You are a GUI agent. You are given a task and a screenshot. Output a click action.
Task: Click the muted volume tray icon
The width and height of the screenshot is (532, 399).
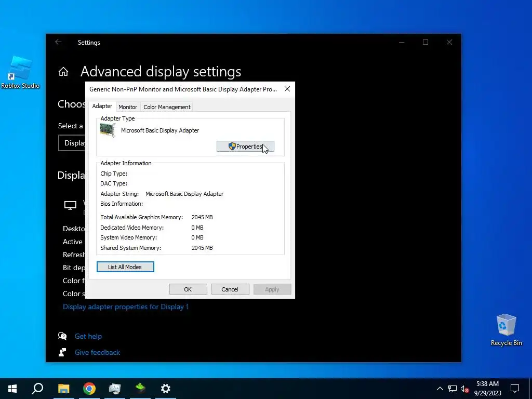[x=465, y=389]
